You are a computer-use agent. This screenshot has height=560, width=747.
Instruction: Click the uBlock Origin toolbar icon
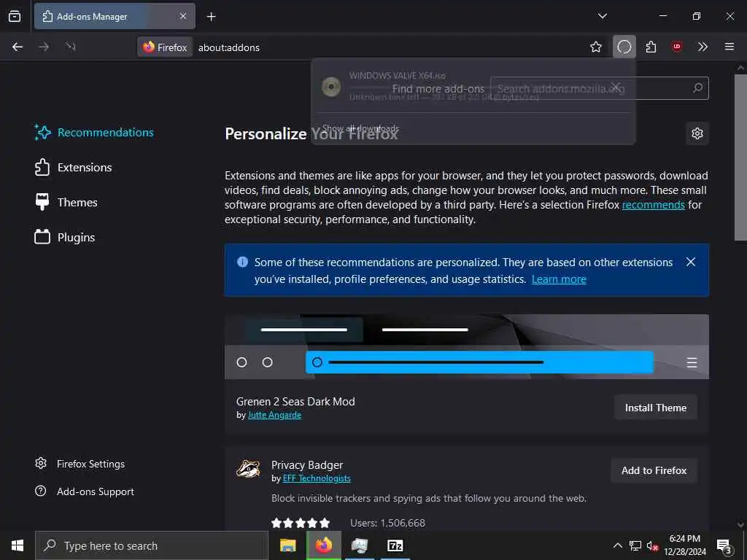pyautogui.click(x=676, y=47)
